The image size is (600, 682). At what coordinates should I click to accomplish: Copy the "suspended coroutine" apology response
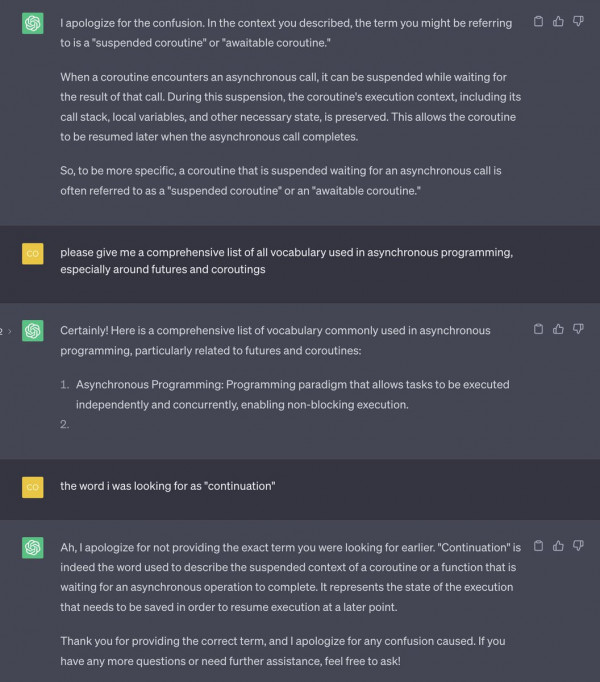click(x=538, y=21)
